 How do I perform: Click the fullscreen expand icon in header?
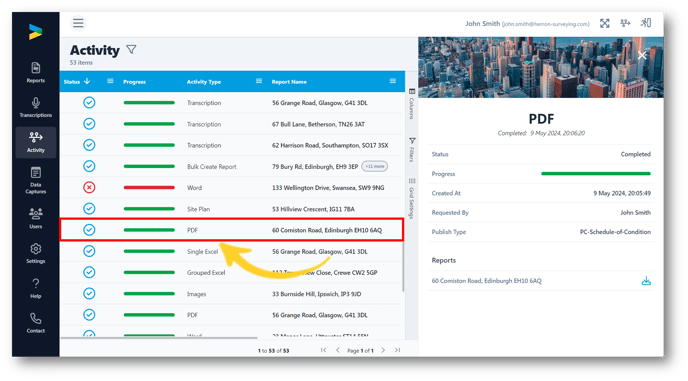(x=605, y=23)
